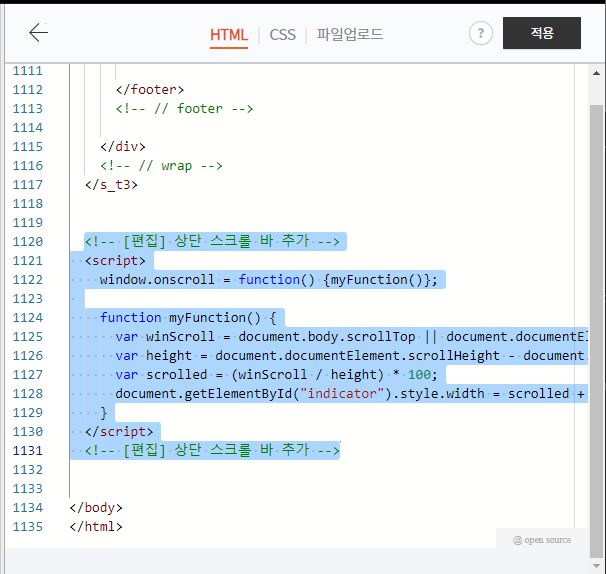Click the first '[편집] 상단 스크롤 바 추가' comment on line 1120
Screen dimensions: 606x574
point(212,242)
